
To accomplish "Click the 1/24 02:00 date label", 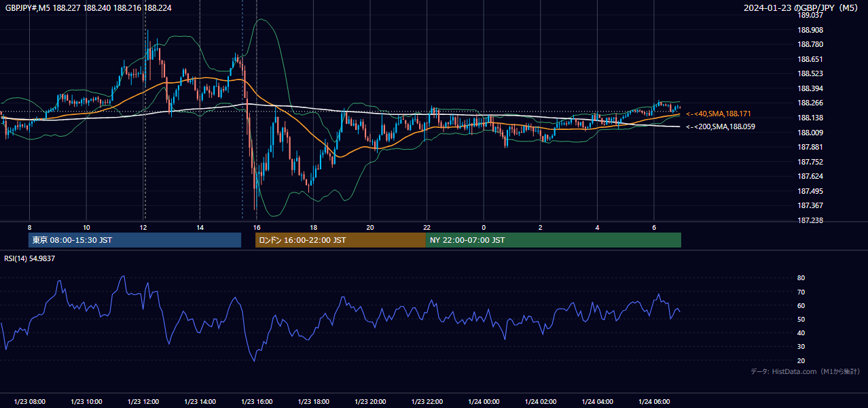I will click(541, 402).
